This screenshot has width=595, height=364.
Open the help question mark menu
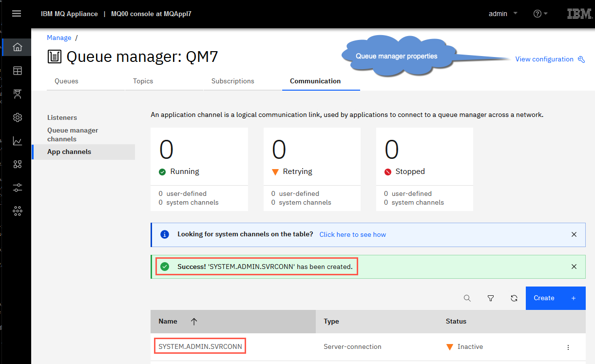click(x=540, y=14)
